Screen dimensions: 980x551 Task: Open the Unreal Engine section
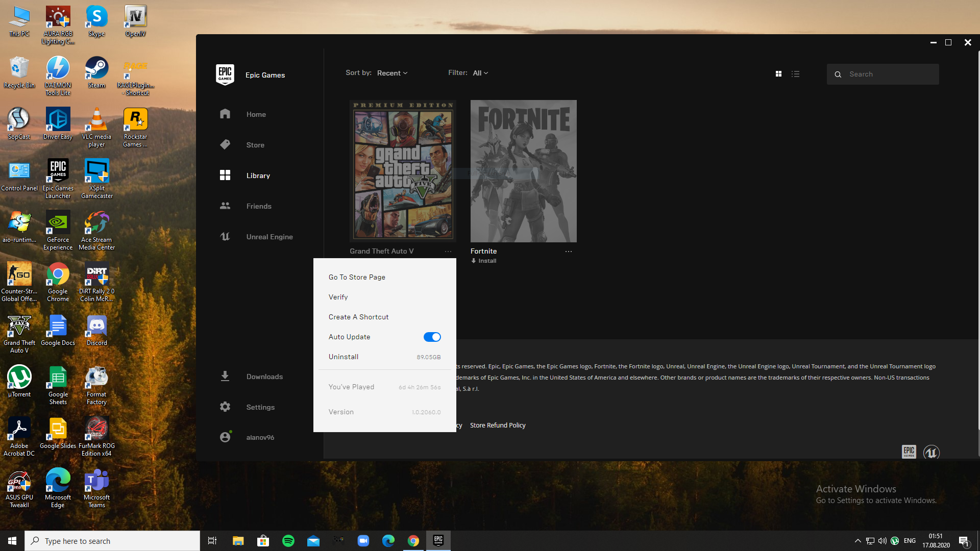point(269,237)
